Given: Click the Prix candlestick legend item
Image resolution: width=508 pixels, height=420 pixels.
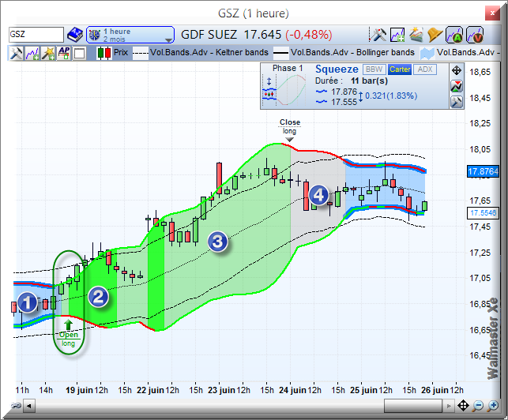Looking at the screenshot, I should pyautogui.click(x=113, y=53).
